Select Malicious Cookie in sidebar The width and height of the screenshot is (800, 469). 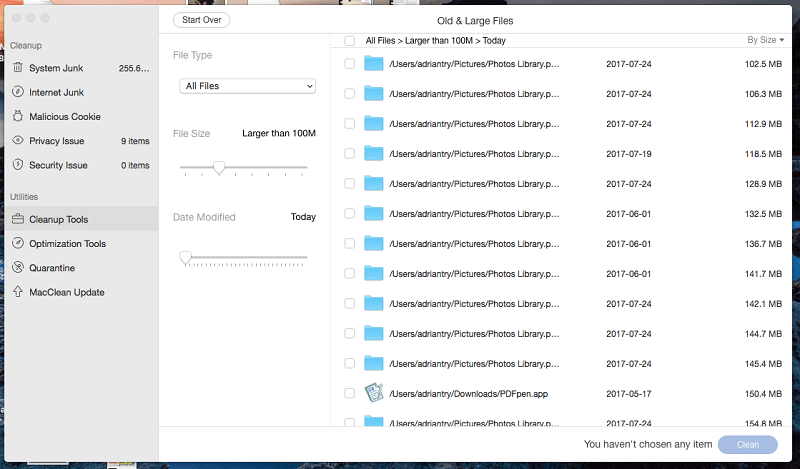tap(81, 116)
